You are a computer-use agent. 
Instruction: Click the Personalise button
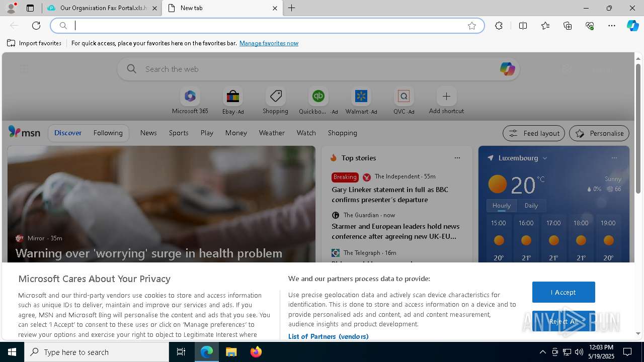click(x=599, y=133)
